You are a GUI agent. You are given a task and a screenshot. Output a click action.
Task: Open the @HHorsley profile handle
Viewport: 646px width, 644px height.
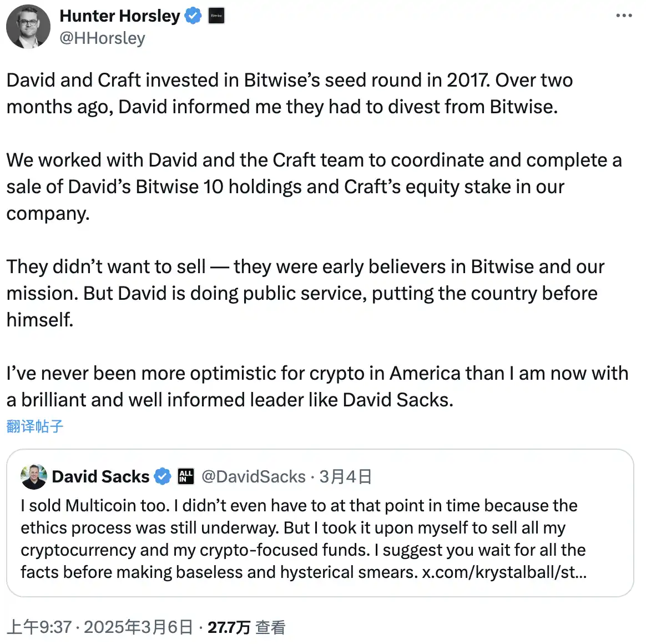tap(102, 38)
